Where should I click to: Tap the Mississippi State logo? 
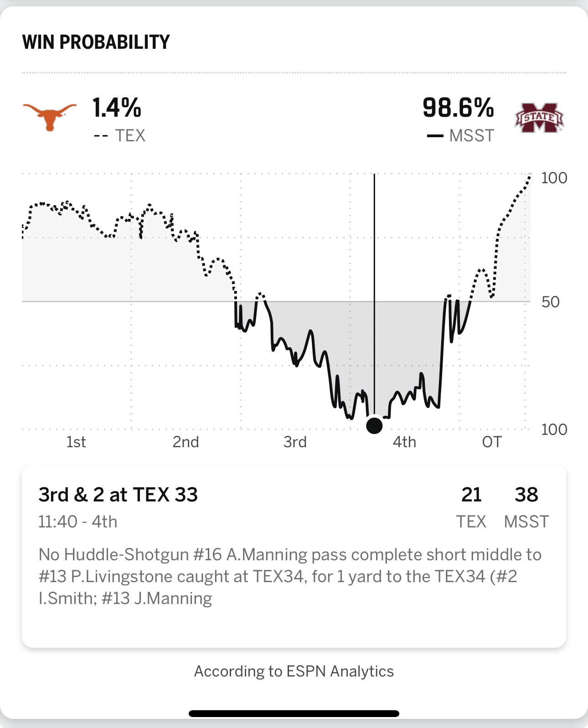pos(539,118)
